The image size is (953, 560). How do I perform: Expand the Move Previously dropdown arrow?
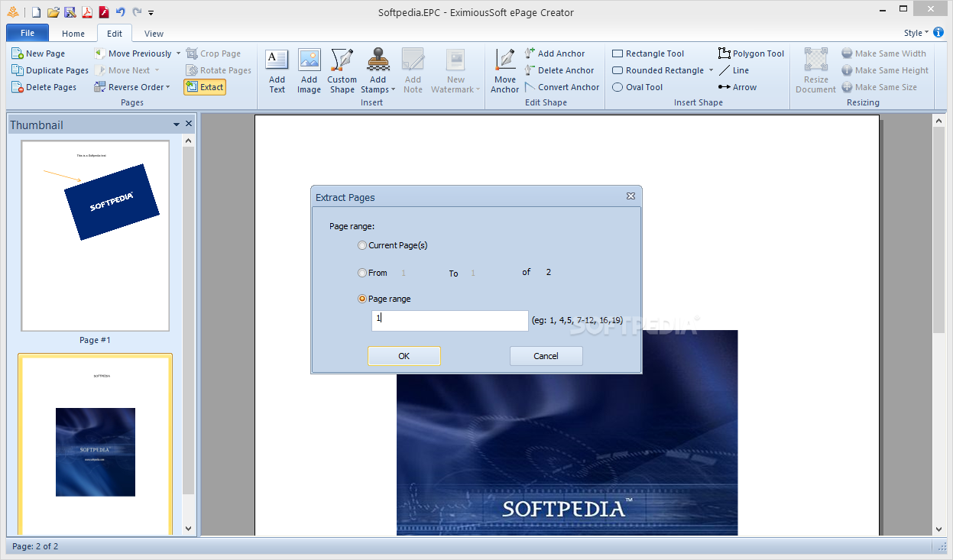[178, 53]
